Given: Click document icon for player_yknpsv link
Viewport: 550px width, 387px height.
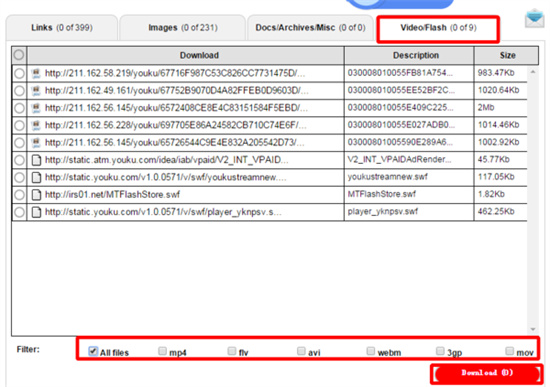Looking at the screenshot, I should coord(36,212).
